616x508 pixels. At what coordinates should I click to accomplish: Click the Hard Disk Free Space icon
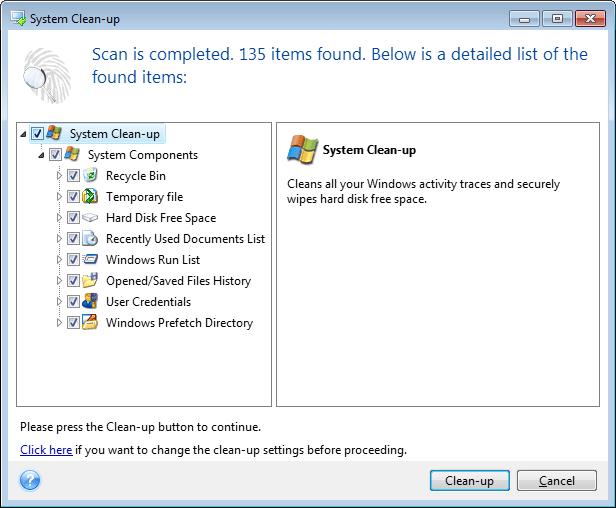coord(90,218)
